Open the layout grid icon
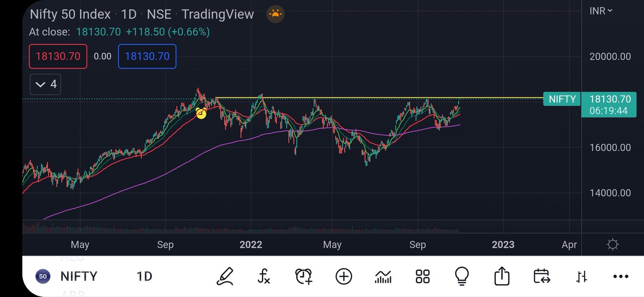644x297 pixels. (423, 276)
